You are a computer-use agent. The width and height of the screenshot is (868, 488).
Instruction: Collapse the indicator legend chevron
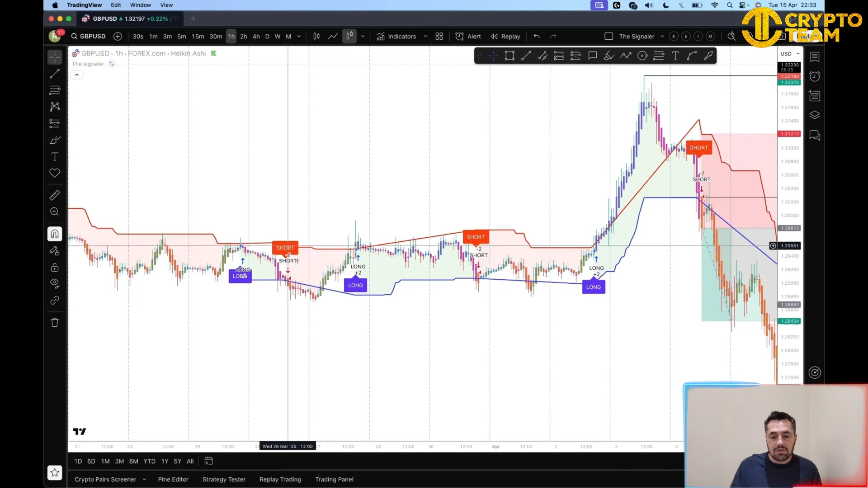77,75
